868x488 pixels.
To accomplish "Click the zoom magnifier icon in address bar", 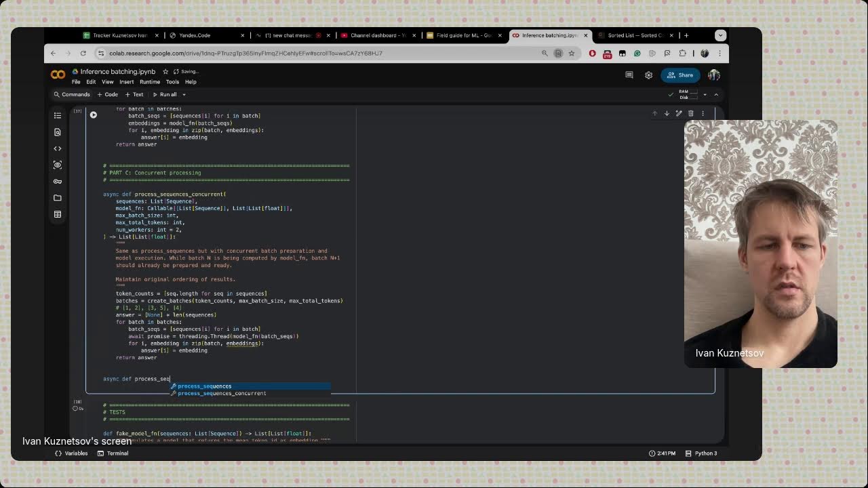I will pyautogui.click(x=545, y=53).
